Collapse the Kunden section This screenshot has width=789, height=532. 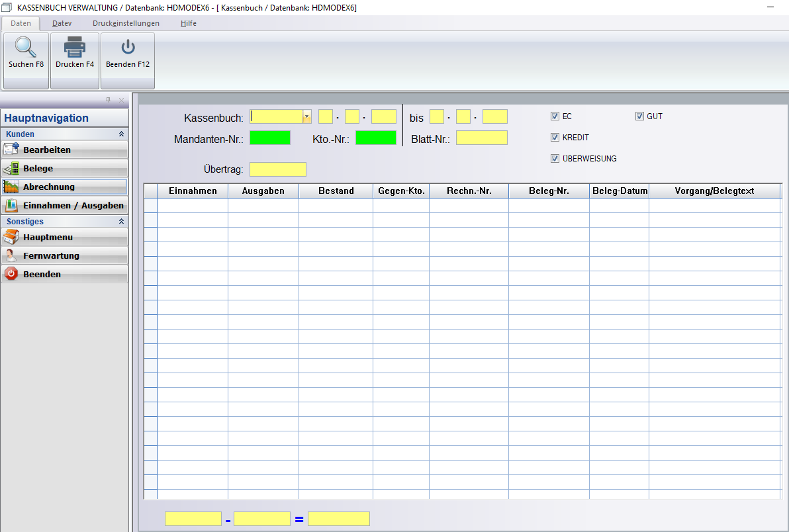click(121, 134)
